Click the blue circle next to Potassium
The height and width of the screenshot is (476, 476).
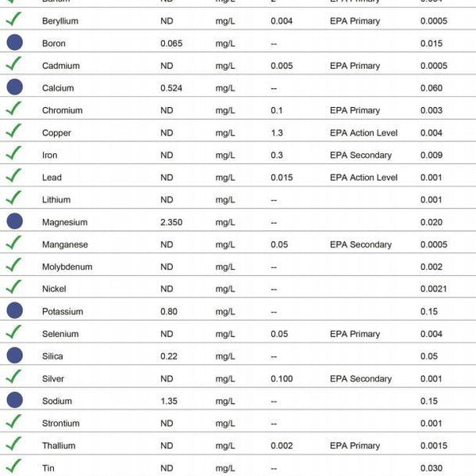(14, 311)
